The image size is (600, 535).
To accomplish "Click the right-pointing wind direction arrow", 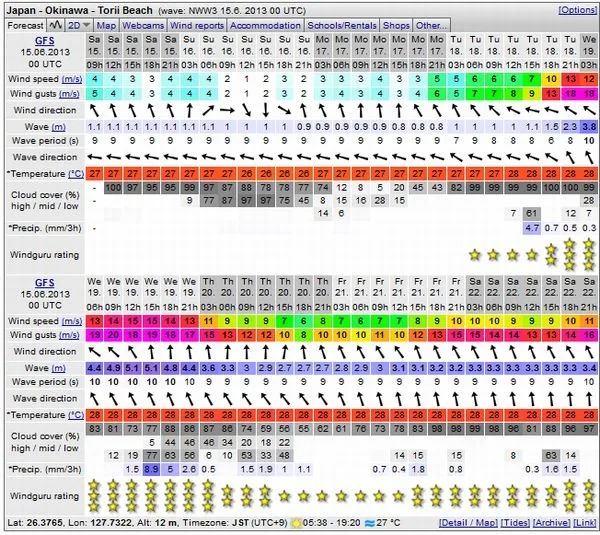I will [x=227, y=111].
